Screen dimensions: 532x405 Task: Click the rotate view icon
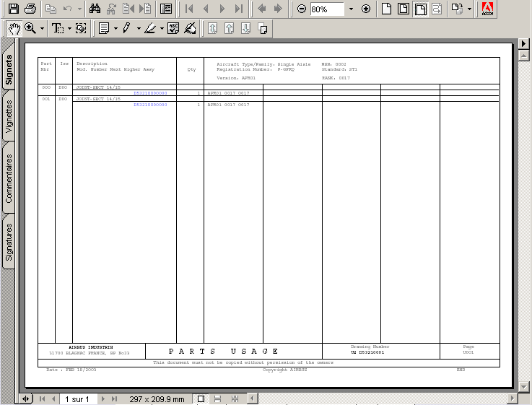458,9
